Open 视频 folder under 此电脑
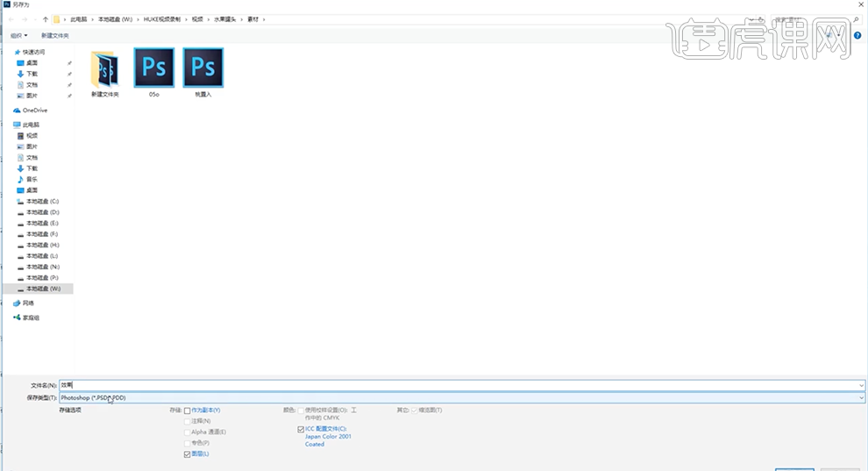 pos(28,136)
